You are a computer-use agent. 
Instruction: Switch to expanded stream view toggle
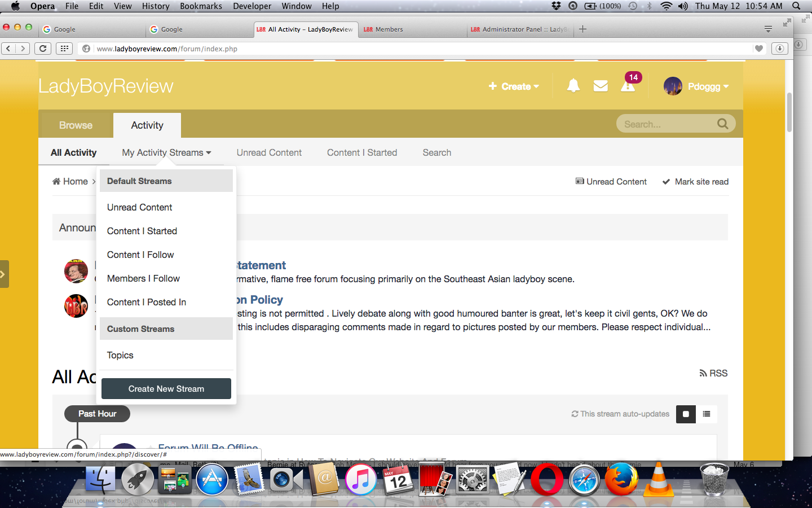pos(686,414)
